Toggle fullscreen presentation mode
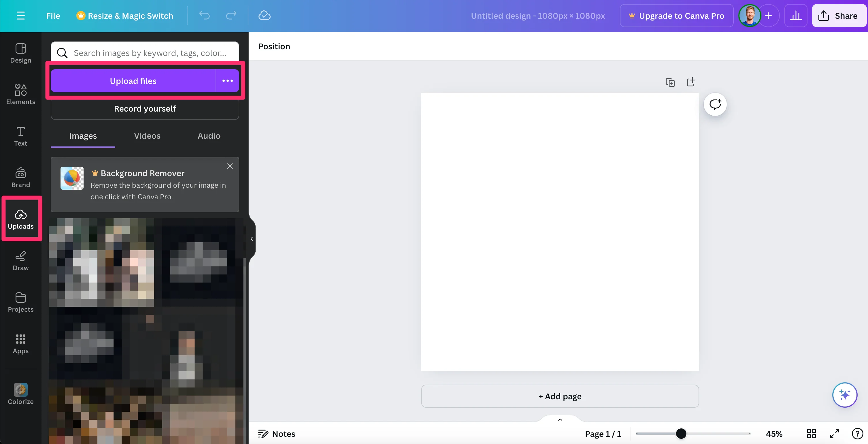The height and width of the screenshot is (444, 868). (x=834, y=434)
